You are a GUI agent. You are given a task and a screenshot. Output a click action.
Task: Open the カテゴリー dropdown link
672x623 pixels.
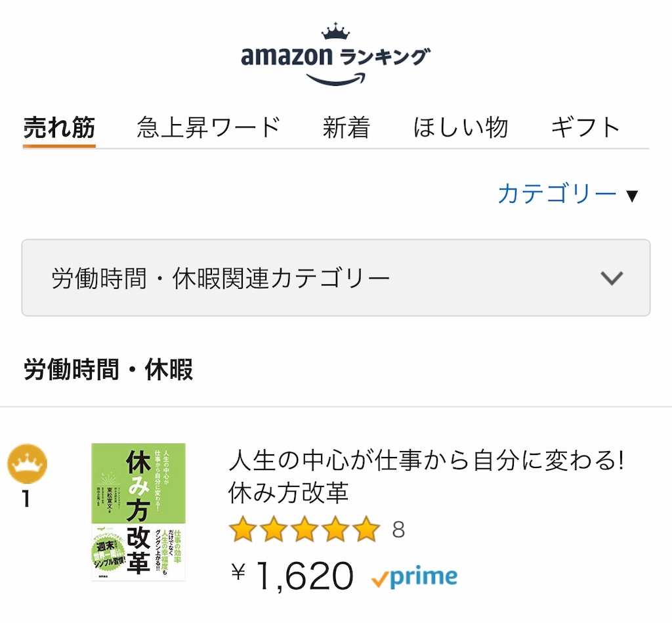557,194
